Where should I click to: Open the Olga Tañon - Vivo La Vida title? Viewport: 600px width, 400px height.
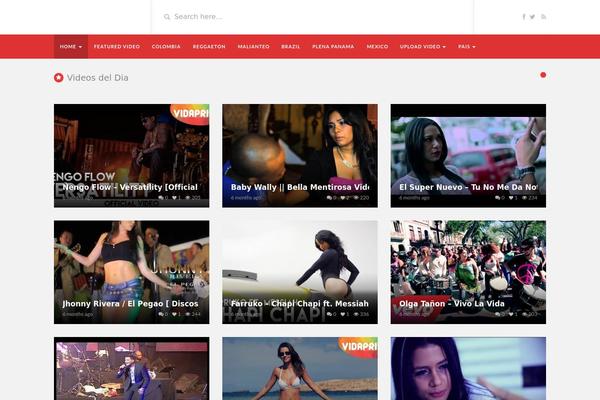(x=452, y=304)
